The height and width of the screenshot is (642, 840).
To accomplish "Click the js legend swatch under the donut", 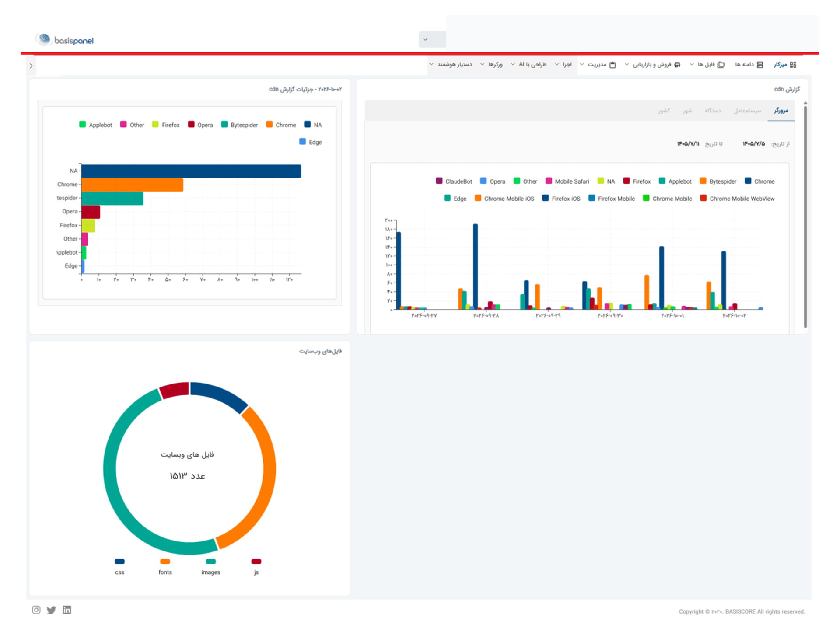I will coord(256,562).
